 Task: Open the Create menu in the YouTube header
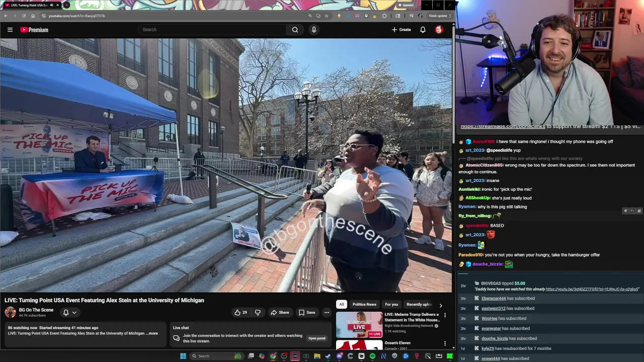(x=401, y=30)
